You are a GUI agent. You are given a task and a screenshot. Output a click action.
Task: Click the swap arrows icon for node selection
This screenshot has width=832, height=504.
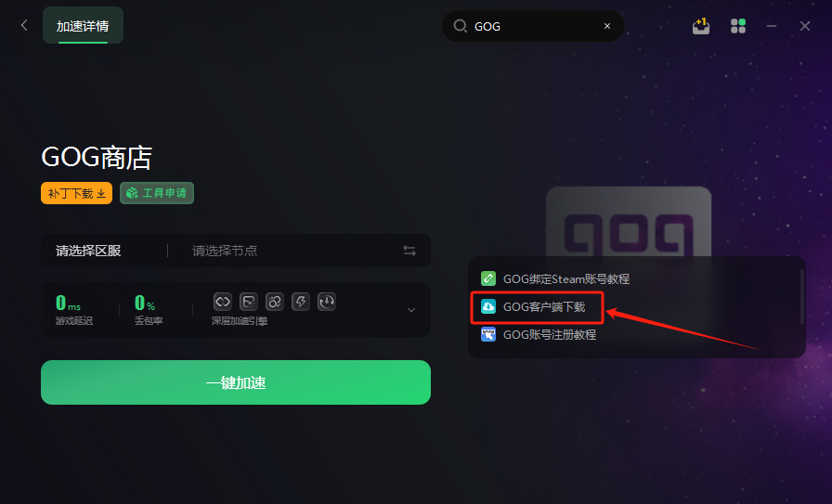pos(409,251)
